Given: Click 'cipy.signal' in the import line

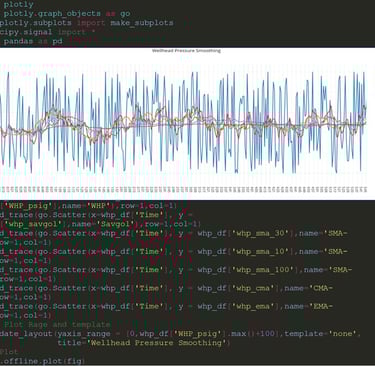Looking at the screenshot, I should tap(26, 32).
